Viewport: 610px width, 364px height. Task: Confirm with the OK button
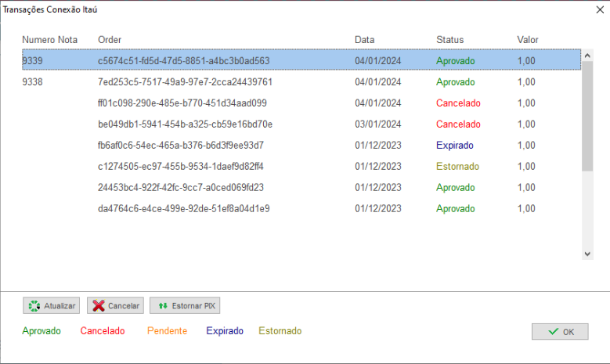click(559, 332)
